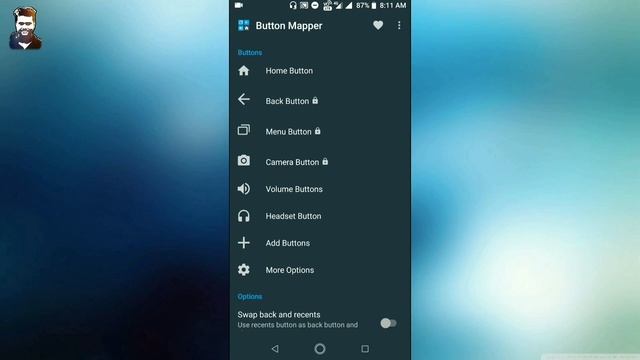Select More Options entry
Screen dimensions: 640x360
pyautogui.click(x=320, y=270)
